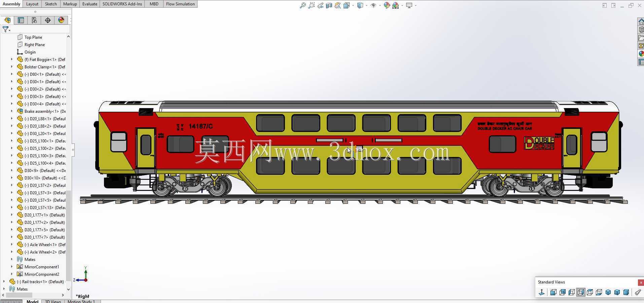644x303 pixels.
Task: Open the View Settings dropdown arrow
Action: [416, 5]
